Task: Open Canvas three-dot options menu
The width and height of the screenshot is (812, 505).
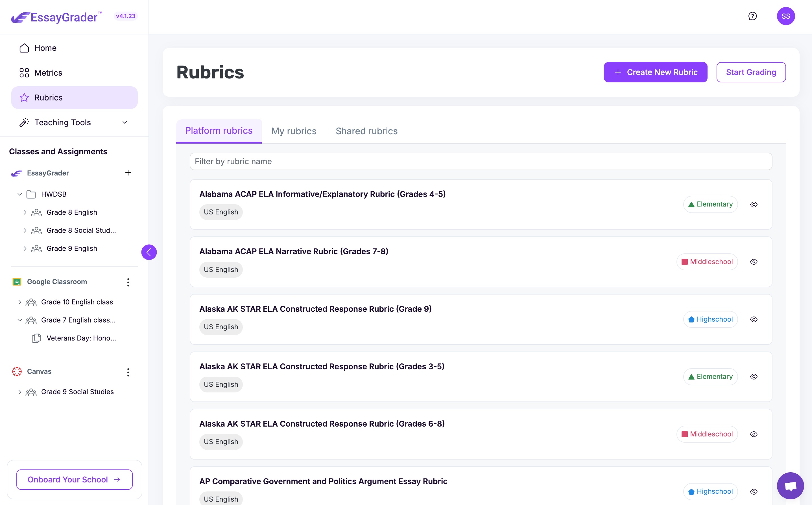Action: point(128,372)
